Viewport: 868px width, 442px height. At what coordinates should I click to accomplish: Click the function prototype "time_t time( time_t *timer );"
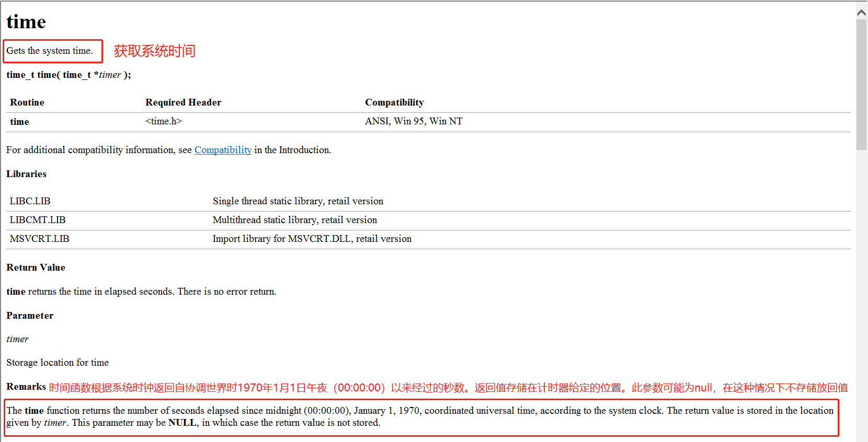pyautogui.click(x=68, y=75)
